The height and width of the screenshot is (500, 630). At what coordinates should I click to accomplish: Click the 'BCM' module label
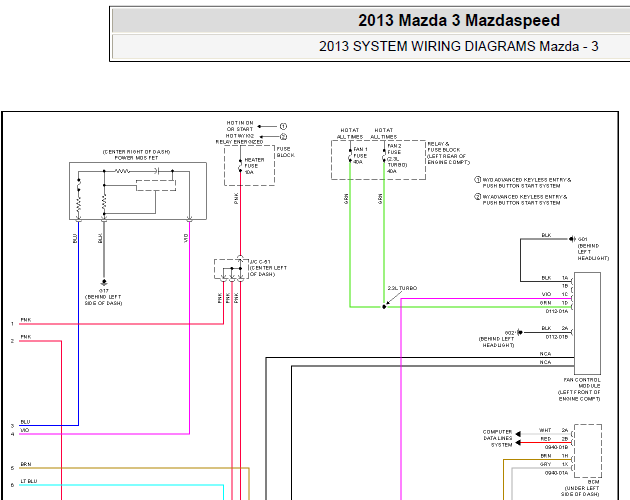pyautogui.click(x=593, y=482)
